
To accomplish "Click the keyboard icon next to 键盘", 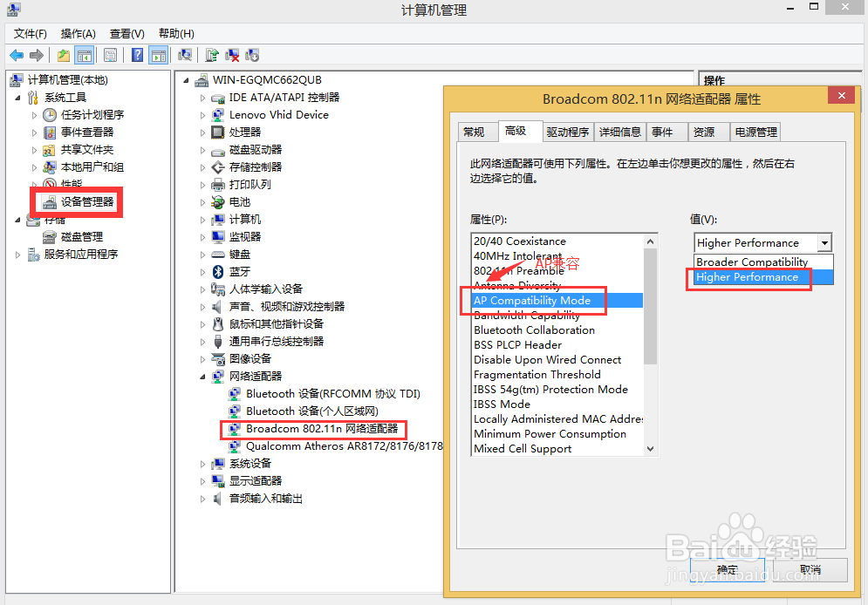I will pyautogui.click(x=218, y=255).
